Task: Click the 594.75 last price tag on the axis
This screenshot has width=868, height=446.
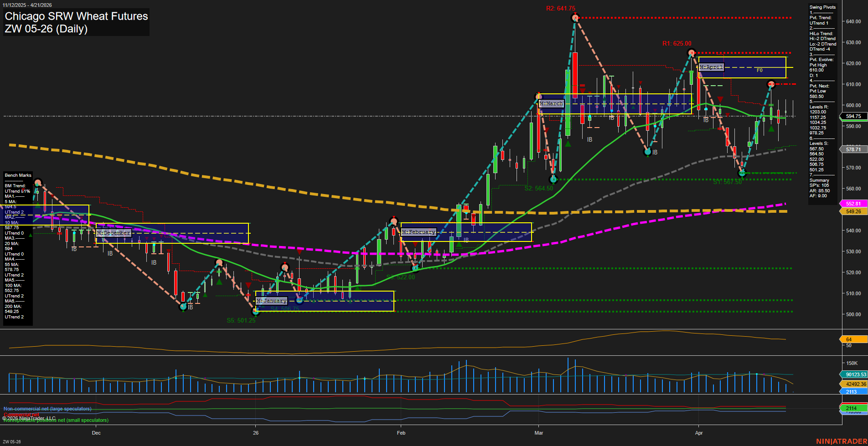Action: click(x=853, y=117)
